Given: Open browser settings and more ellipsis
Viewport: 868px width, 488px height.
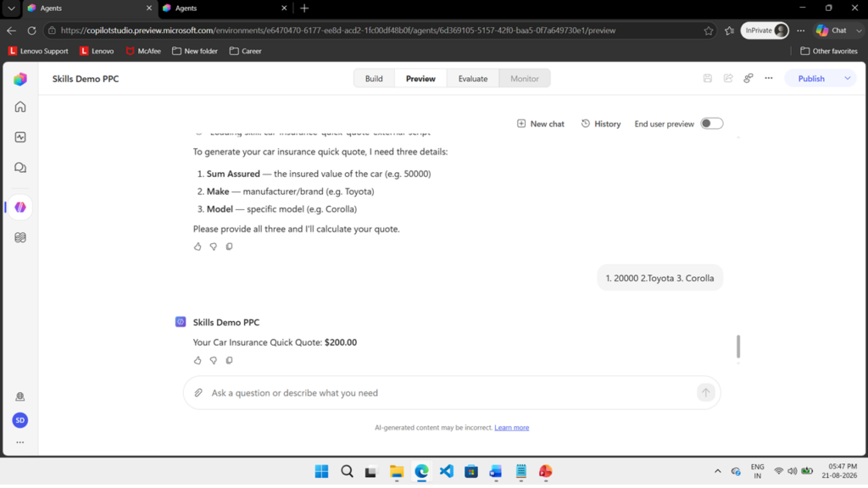Looking at the screenshot, I should point(800,30).
